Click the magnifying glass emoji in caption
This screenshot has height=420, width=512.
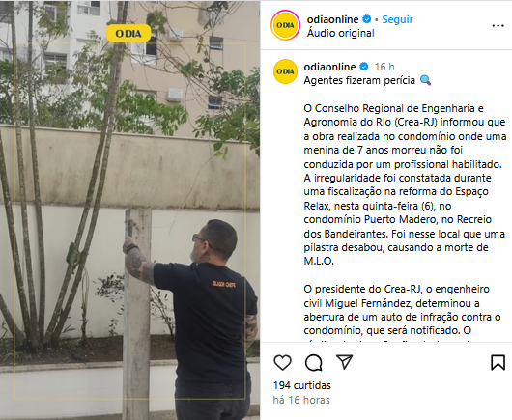(x=425, y=80)
